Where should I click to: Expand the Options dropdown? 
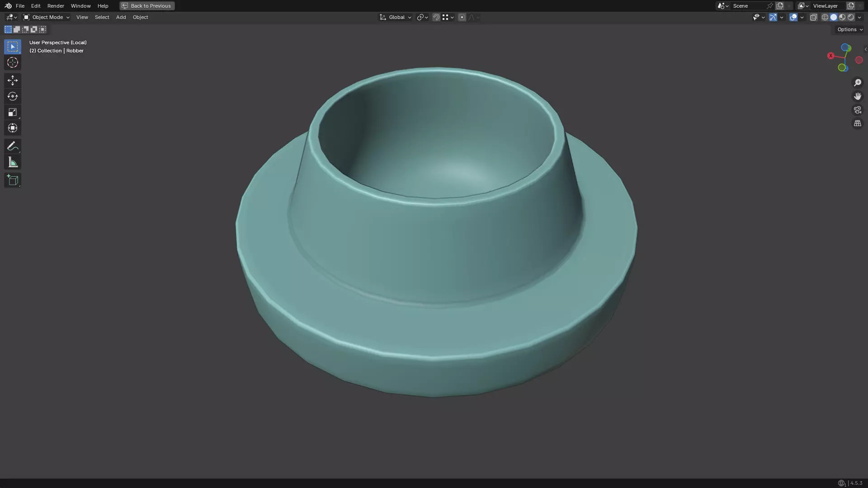[849, 29]
